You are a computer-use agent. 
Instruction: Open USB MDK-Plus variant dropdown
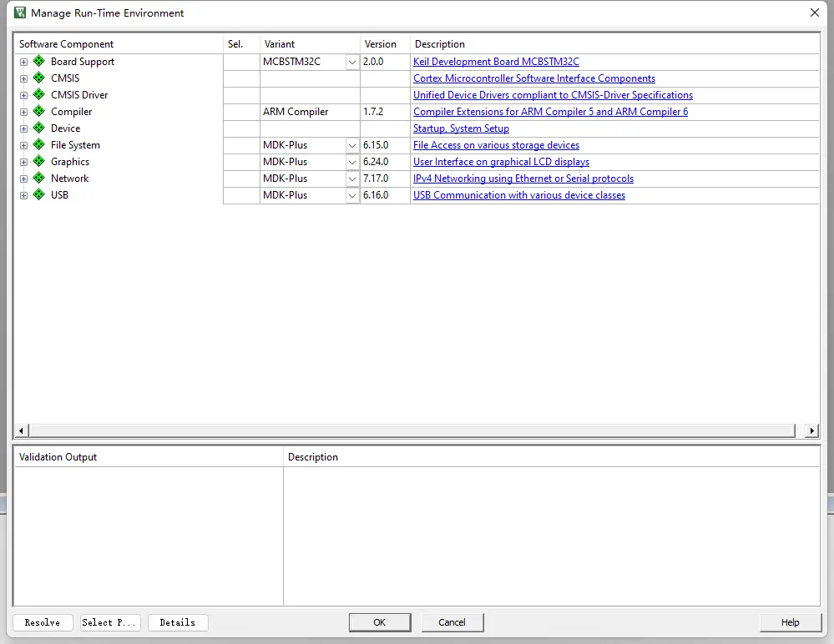(x=352, y=195)
